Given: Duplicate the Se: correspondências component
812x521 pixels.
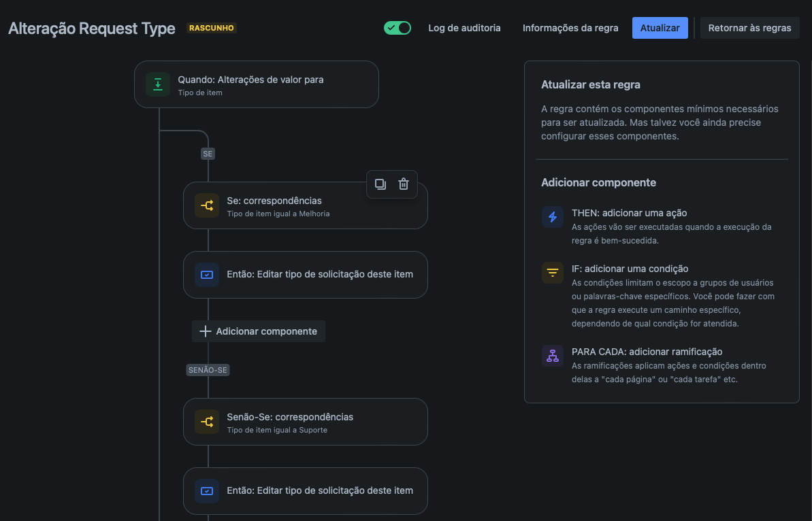Looking at the screenshot, I should click(380, 184).
